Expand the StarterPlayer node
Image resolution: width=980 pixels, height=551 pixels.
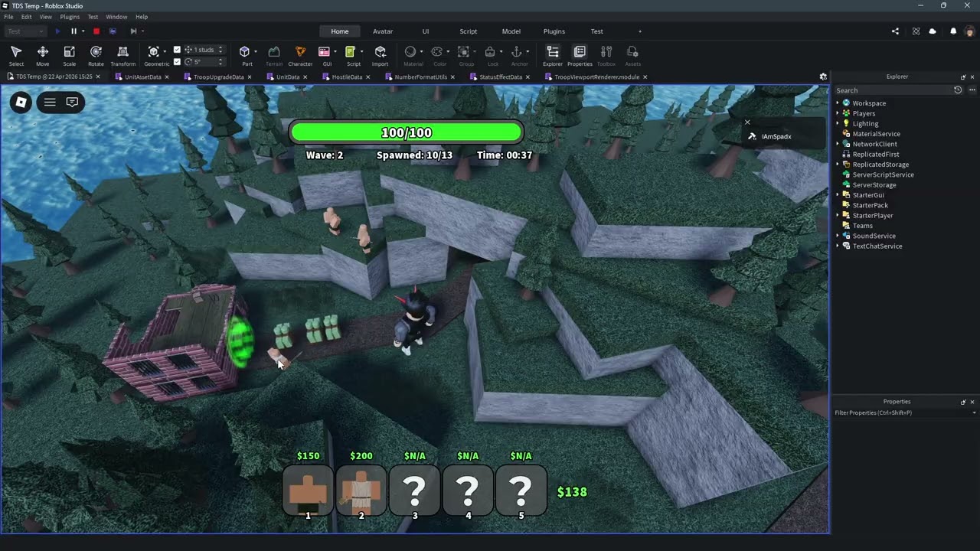(x=838, y=216)
